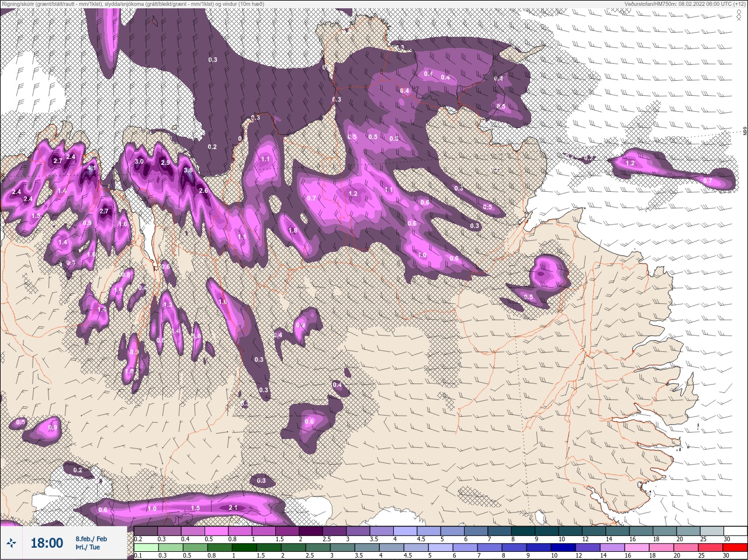Pick the upper legend swatch between 0.2 and 0.3
Viewport: 748px width, 560px height.
pos(146,531)
